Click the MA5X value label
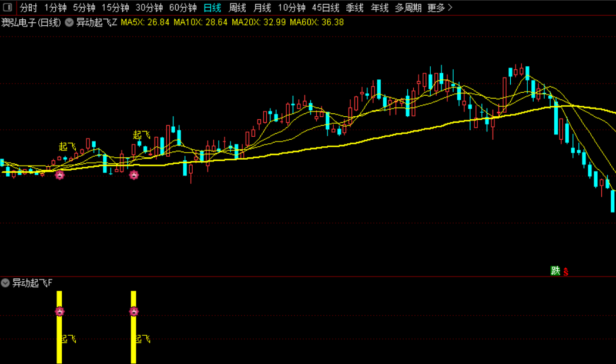This screenshot has width=616, height=364. (145, 22)
